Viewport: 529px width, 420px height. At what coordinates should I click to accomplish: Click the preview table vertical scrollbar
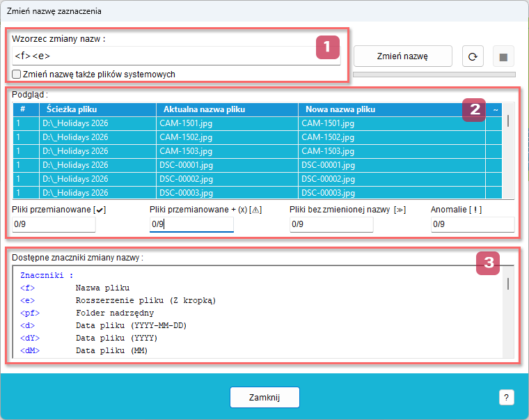508,150
